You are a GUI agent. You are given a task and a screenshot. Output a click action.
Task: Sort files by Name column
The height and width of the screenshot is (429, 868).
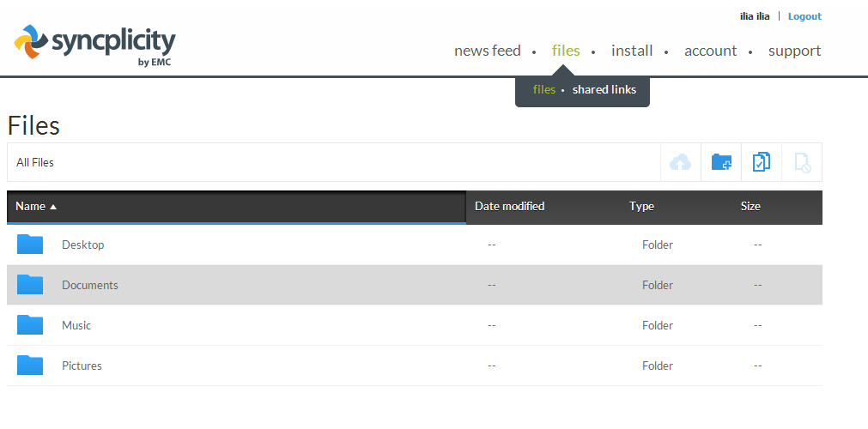coord(30,206)
